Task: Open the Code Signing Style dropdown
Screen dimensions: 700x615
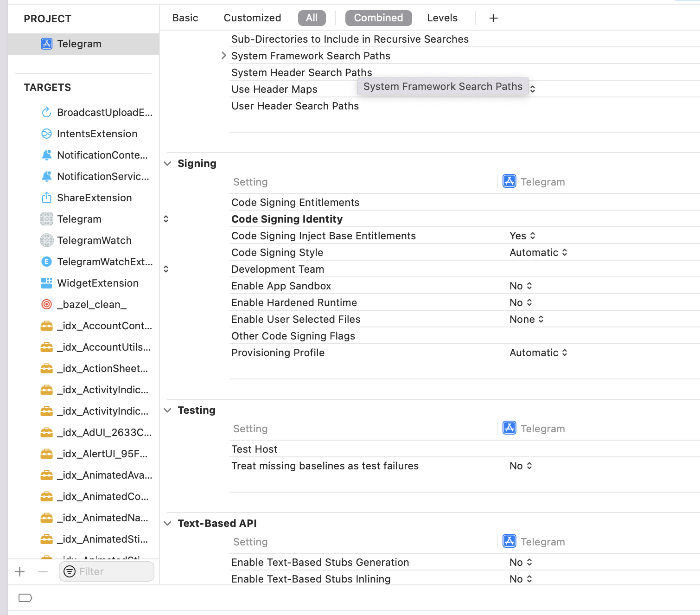Action: click(x=539, y=252)
